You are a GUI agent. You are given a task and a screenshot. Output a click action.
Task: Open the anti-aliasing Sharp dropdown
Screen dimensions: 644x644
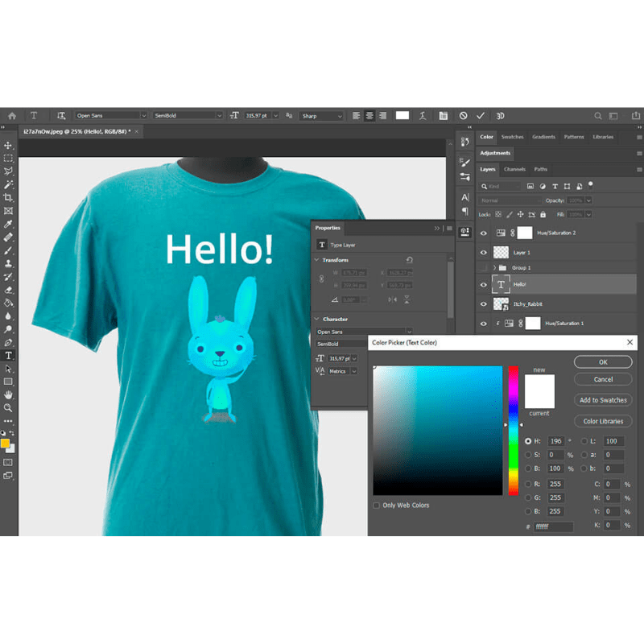pos(320,115)
